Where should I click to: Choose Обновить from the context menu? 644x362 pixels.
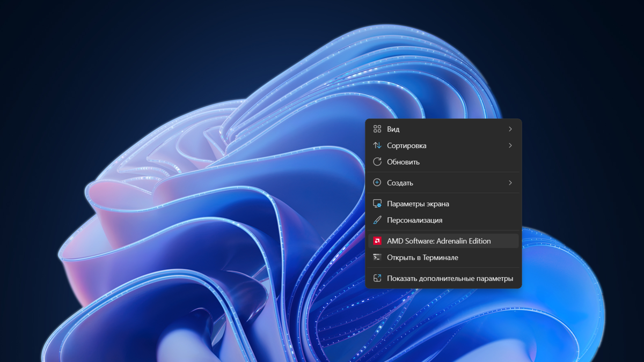(x=443, y=161)
